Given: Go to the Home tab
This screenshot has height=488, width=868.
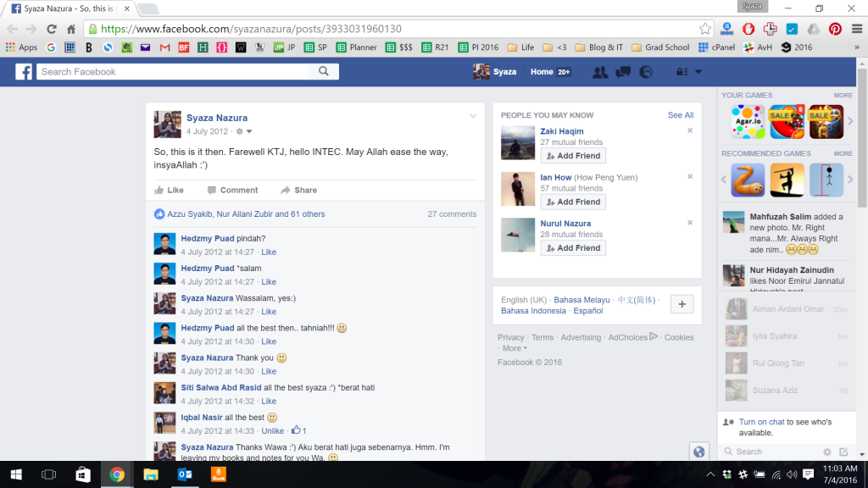Looking at the screenshot, I should coord(542,72).
